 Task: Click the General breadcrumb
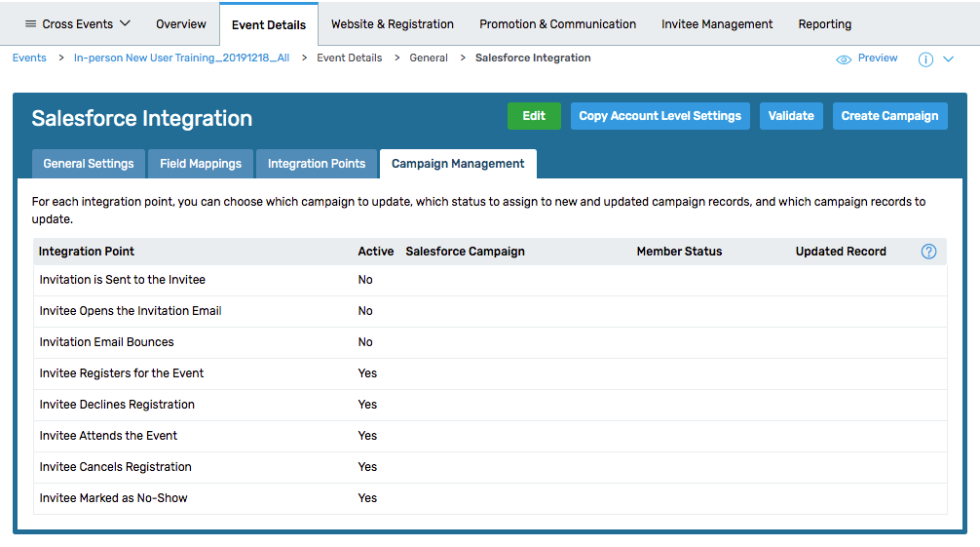429,58
